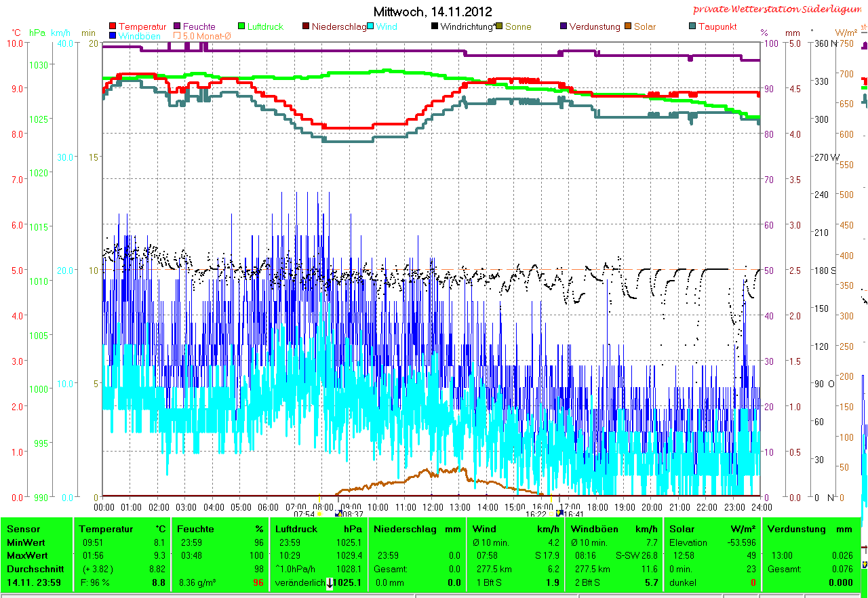Screen dimensions: 868x598
Task: Toggle the 5.0 Monat-Ø legend checkbox
Action: [178, 35]
